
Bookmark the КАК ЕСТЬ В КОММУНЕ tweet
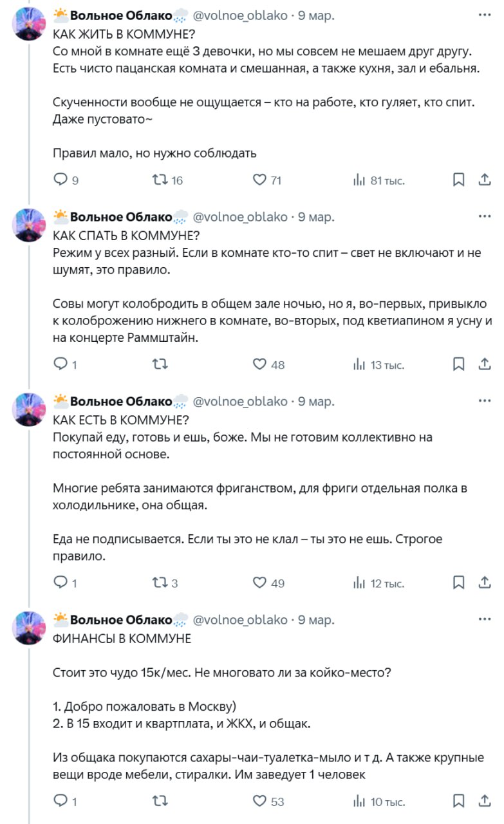pyautogui.click(x=459, y=583)
